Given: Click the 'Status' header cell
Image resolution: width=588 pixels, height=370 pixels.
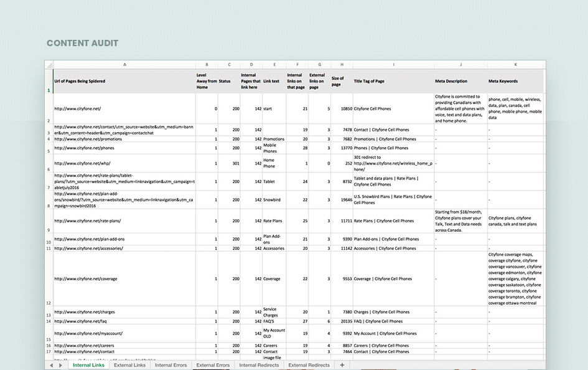Looking at the screenshot, I should click(x=229, y=82).
